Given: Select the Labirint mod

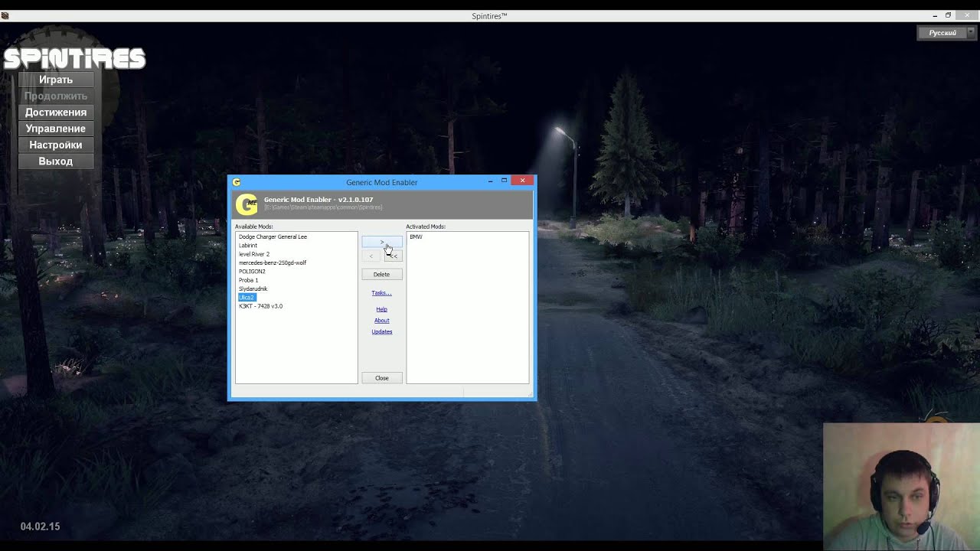Looking at the screenshot, I should click(x=248, y=246).
